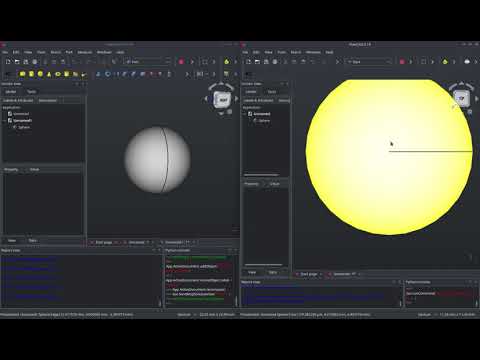Image resolution: width=480 pixels, height=360 pixels.
Task: Click Open file icon in right window
Action: point(257,62)
